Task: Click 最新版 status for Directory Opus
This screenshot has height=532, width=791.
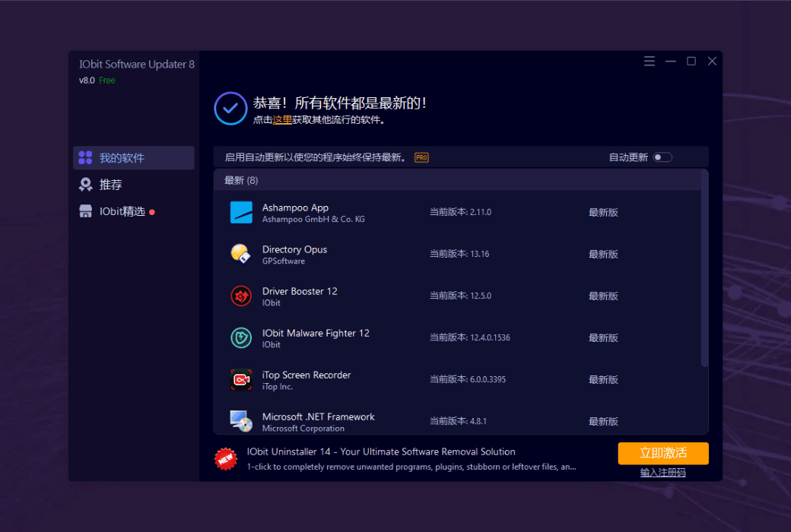Action: (603, 255)
